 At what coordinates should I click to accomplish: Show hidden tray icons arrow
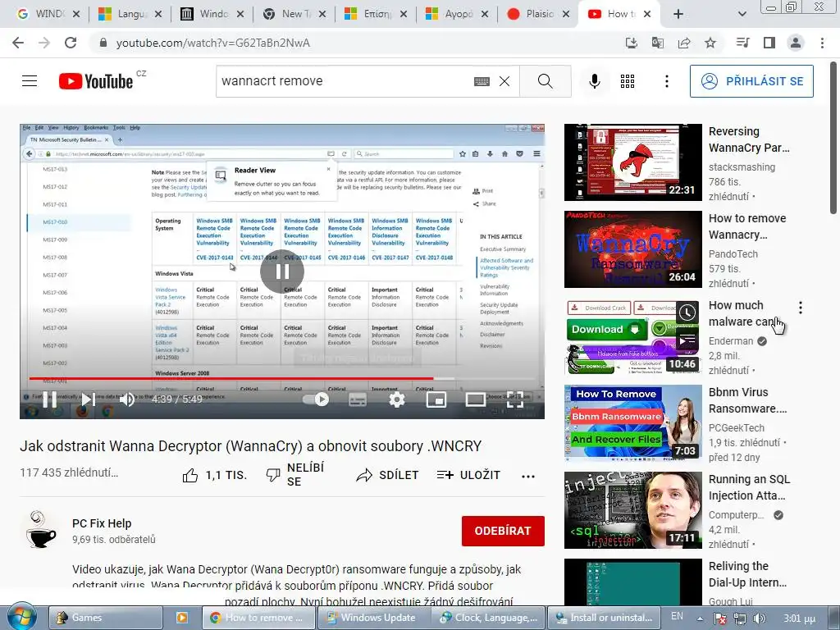pos(700,619)
